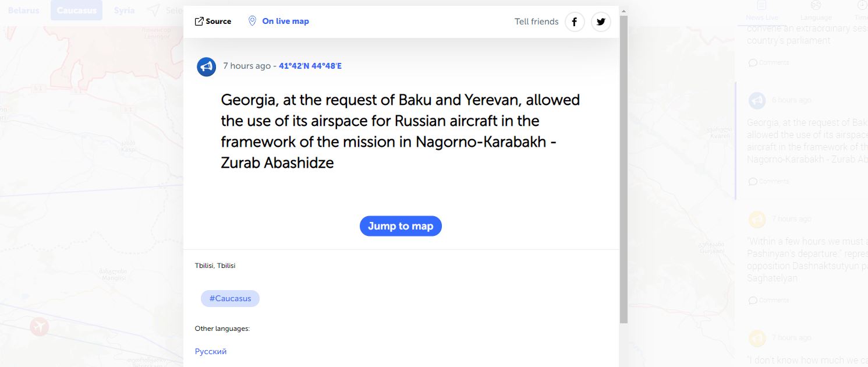Select the #Caucasus hashtag tag
Viewport: 868px width, 367px height.
pyautogui.click(x=230, y=299)
